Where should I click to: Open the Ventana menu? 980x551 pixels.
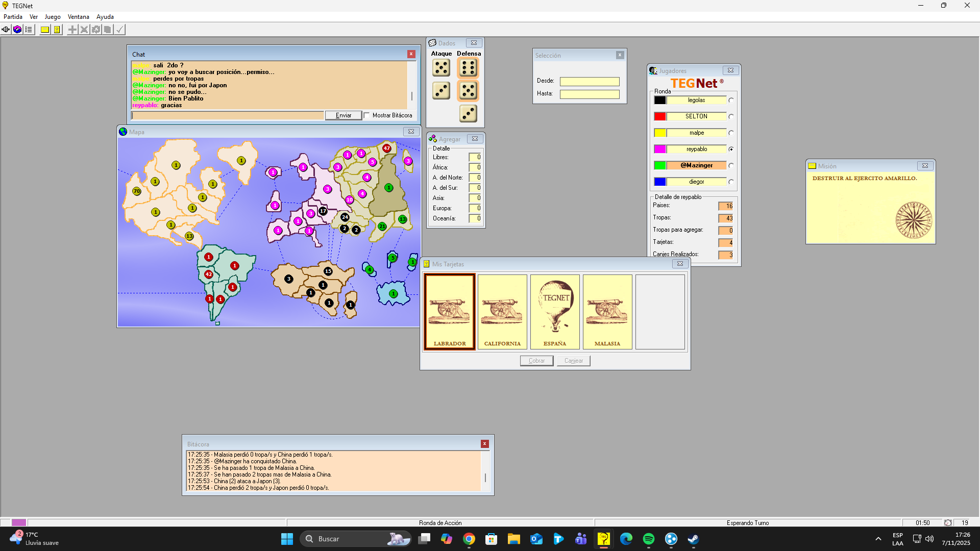[x=78, y=17]
